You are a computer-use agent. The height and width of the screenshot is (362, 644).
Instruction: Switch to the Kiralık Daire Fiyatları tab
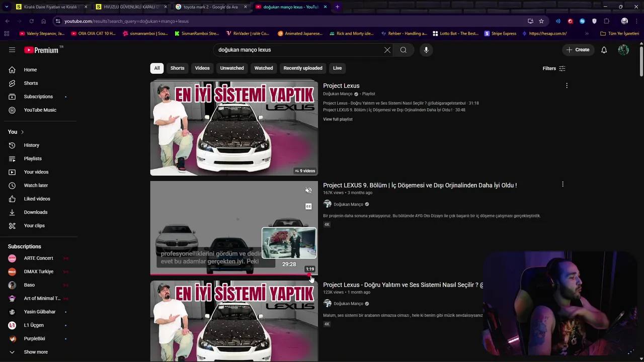52,7
